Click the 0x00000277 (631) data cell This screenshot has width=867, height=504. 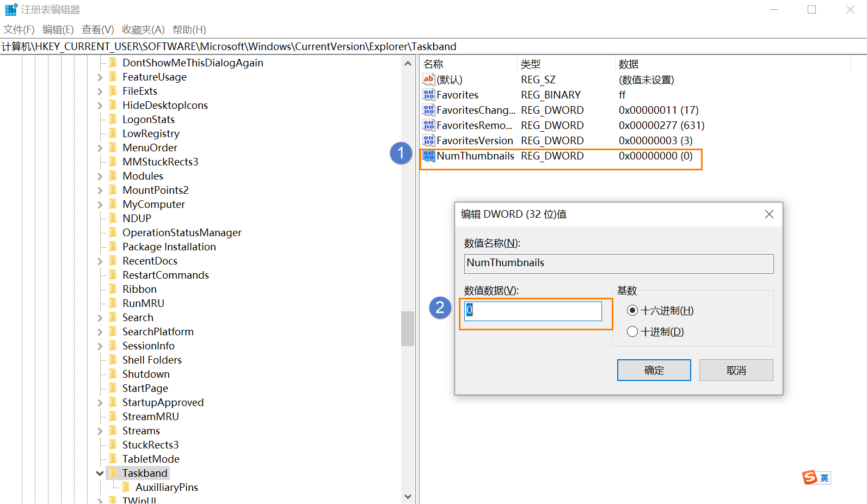(x=661, y=125)
